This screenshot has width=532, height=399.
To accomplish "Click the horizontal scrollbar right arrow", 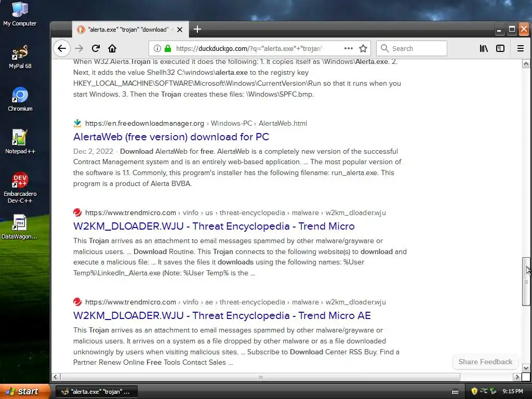I will (517, 377).
